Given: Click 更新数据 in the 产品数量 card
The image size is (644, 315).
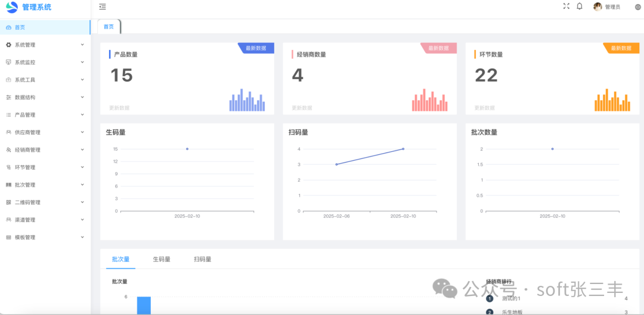Looking at the screenshot, I should coord(119,108).
